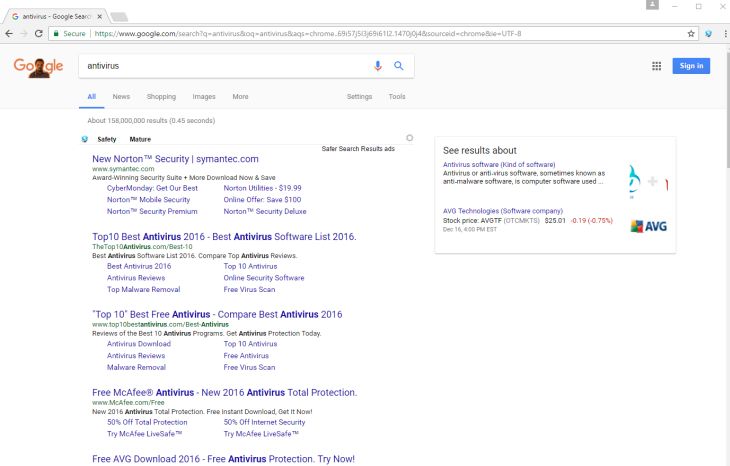Switch to the Shopping tab
The height and width of the screenshot is (466, 730).
coord(161,96)
